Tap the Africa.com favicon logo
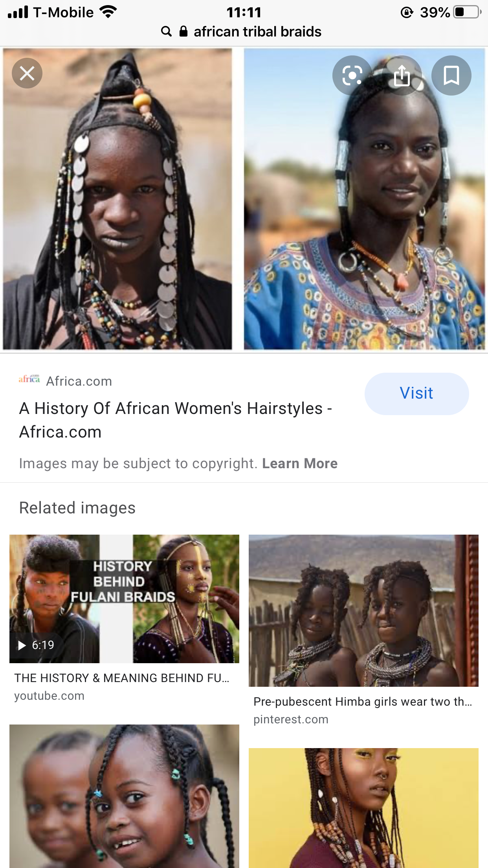 pyautogui.click(x=29, y=379)
